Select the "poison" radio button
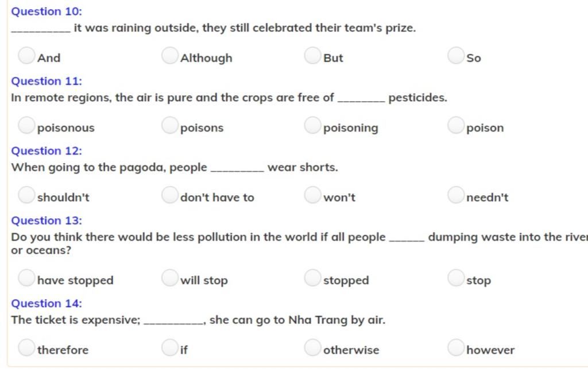Viewport: 588px width, 371px height. 456,125
